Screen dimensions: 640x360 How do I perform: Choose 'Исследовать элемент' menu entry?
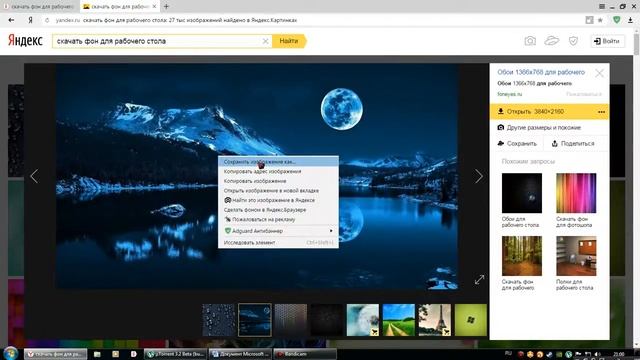point(278,242)
